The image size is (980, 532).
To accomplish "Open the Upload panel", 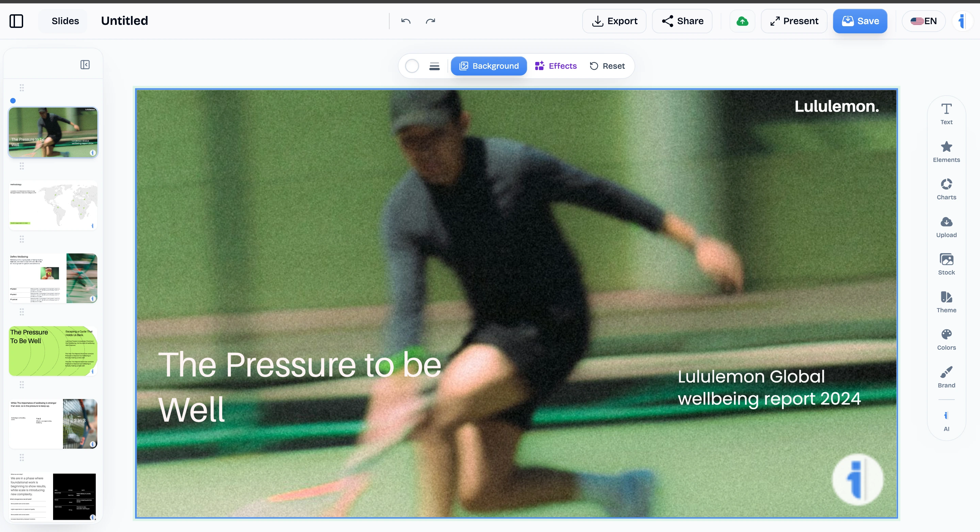I will [946, 227].
